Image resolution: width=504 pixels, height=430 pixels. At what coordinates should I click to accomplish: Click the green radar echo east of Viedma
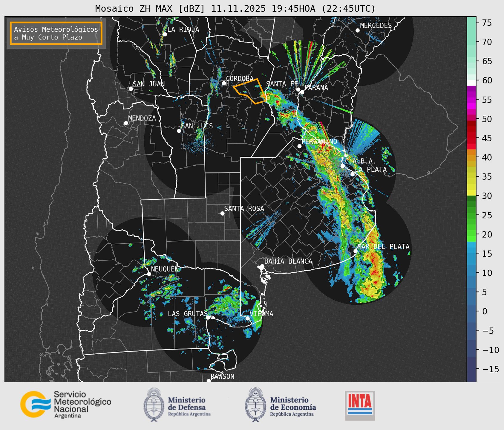tap(257, 315)
